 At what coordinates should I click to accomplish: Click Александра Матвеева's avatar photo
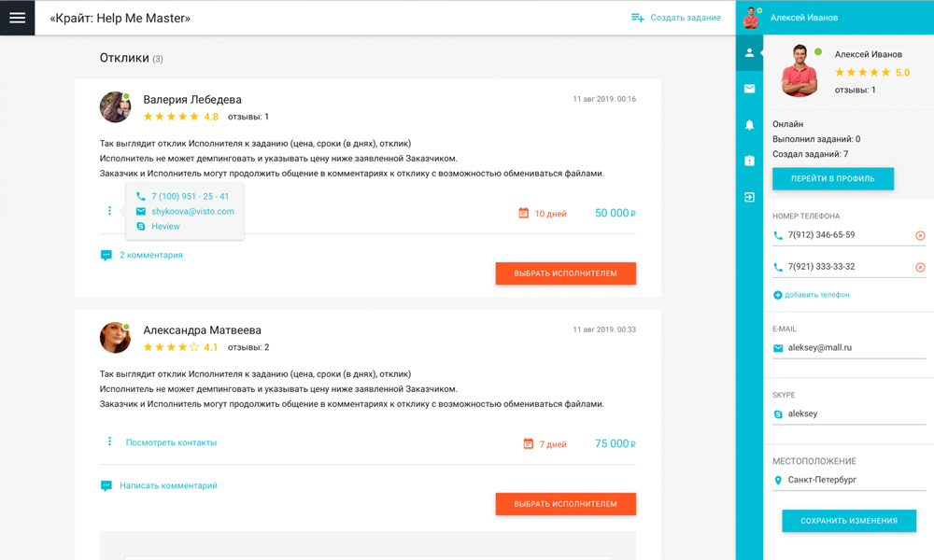pos(115,337)
